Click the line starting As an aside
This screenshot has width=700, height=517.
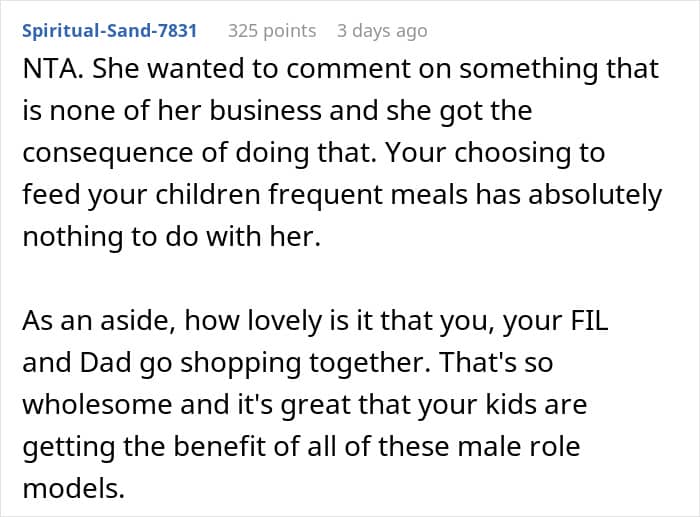point(315,320)
